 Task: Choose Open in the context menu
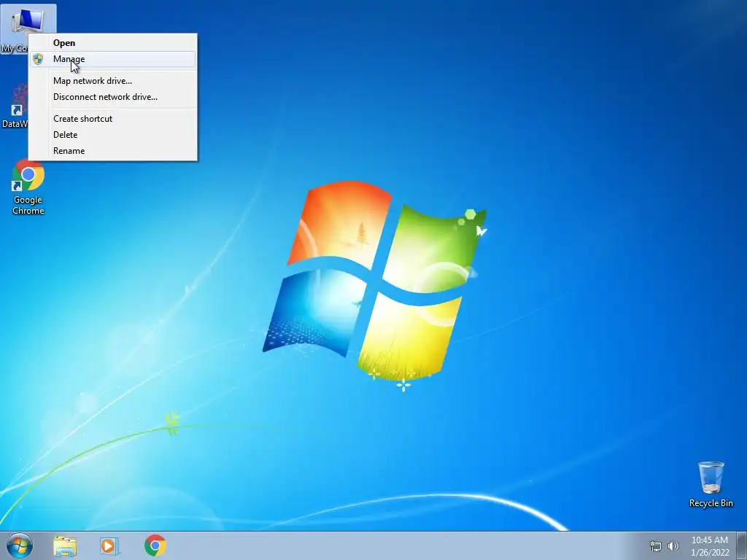[112, 43]
